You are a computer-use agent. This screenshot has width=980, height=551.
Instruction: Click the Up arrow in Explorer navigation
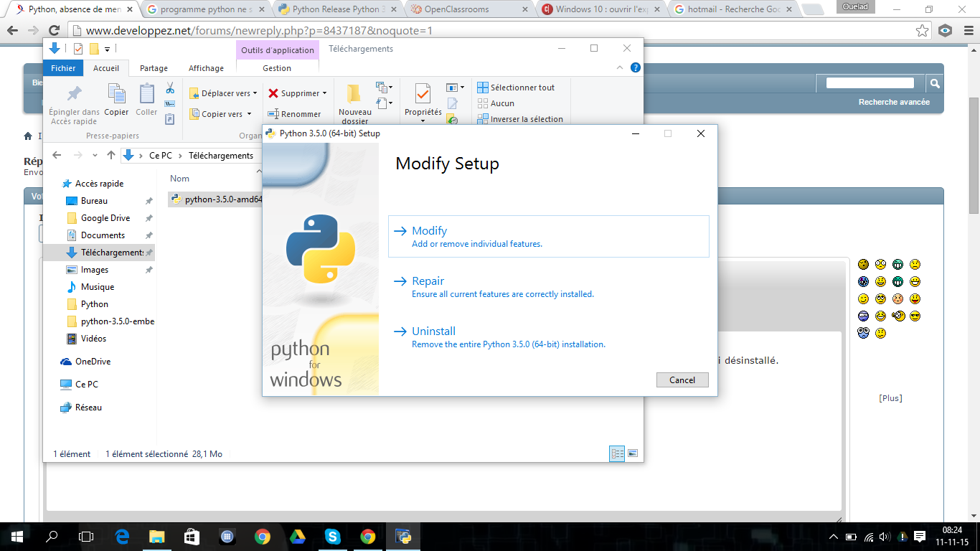[110, 155]
